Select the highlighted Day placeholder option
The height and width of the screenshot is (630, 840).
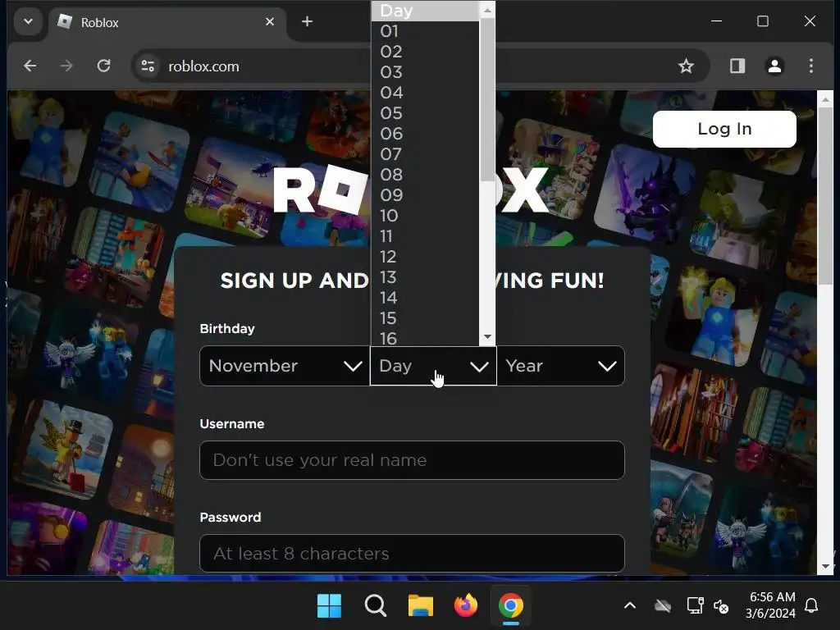(425, 11)
